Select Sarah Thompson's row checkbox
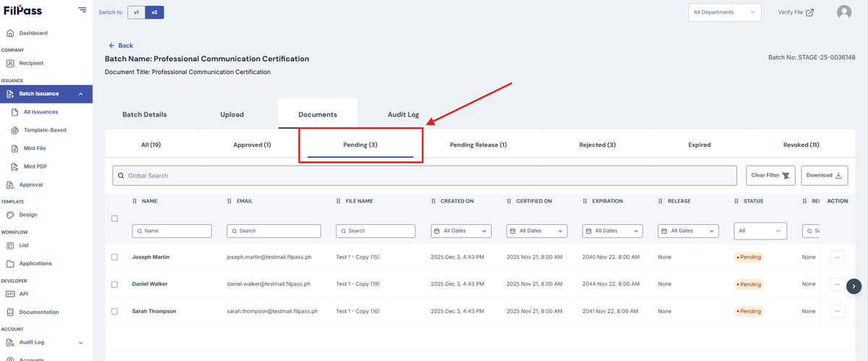This screenshot has width=868, height=361. coord(114,311)
